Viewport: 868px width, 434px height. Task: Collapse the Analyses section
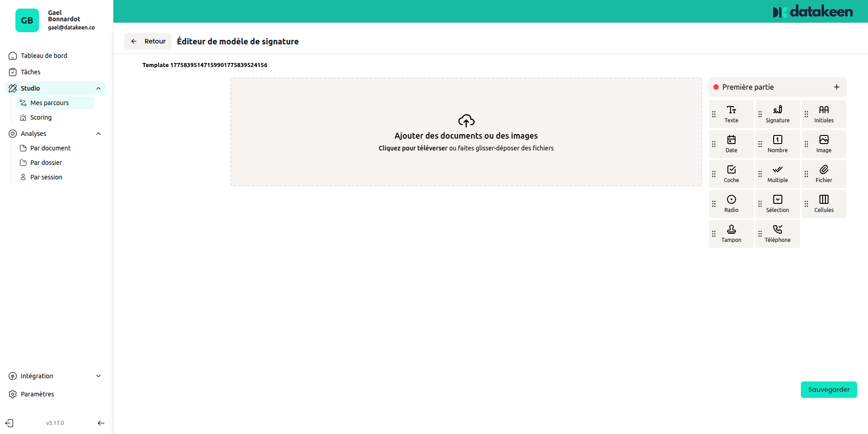click(x=98, y=133)
